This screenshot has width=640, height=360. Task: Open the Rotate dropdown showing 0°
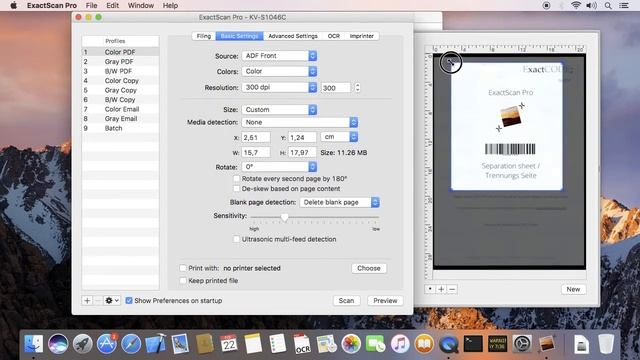[279, 167]
